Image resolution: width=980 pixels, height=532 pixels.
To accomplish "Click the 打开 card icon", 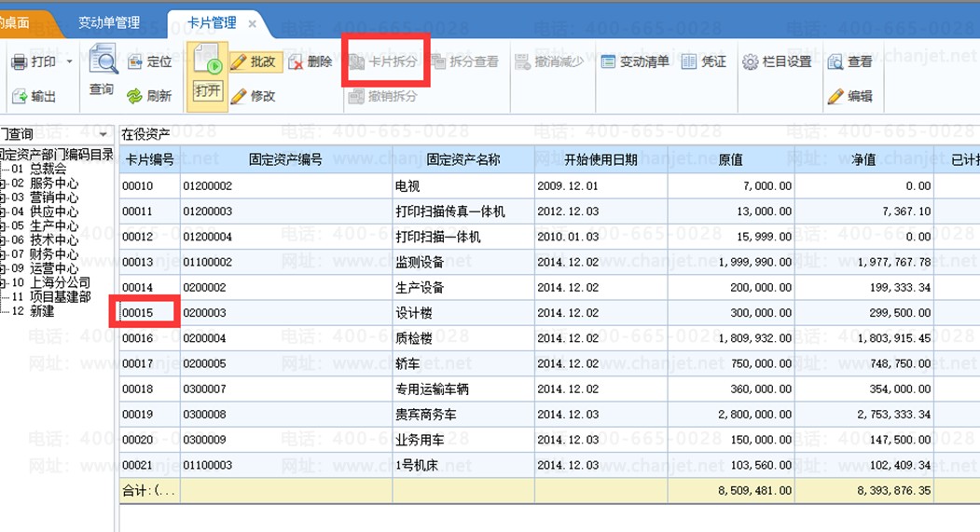I will point(208,61).
